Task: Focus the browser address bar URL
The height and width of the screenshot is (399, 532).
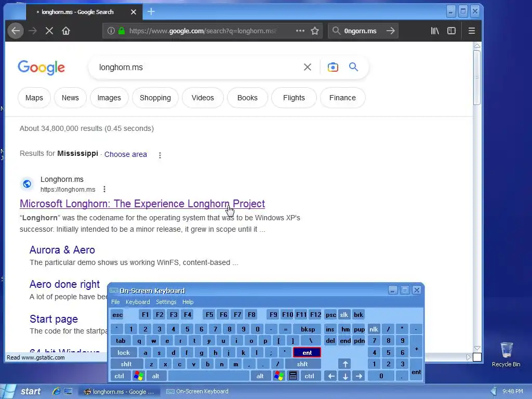Action: 202,31
